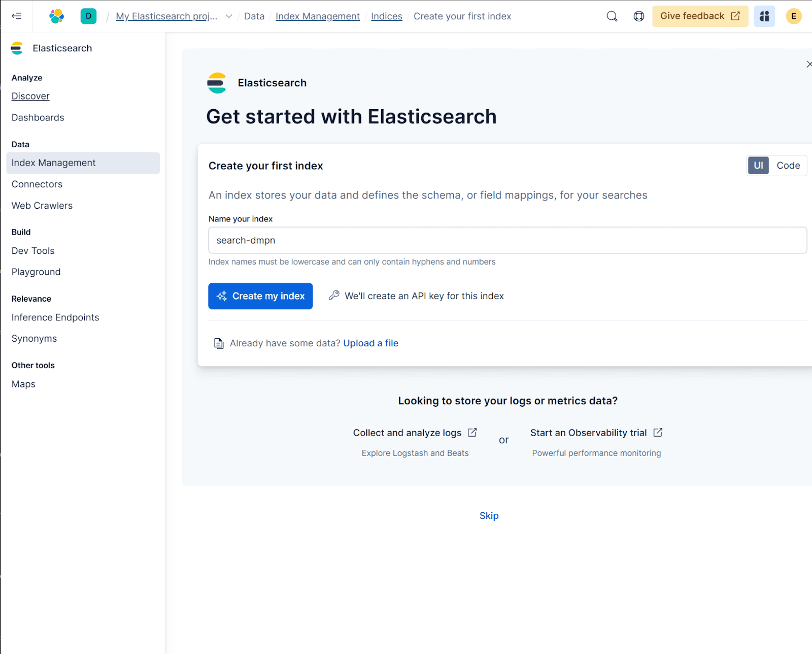Open the help lifebuoy icon

click(639, 16)
